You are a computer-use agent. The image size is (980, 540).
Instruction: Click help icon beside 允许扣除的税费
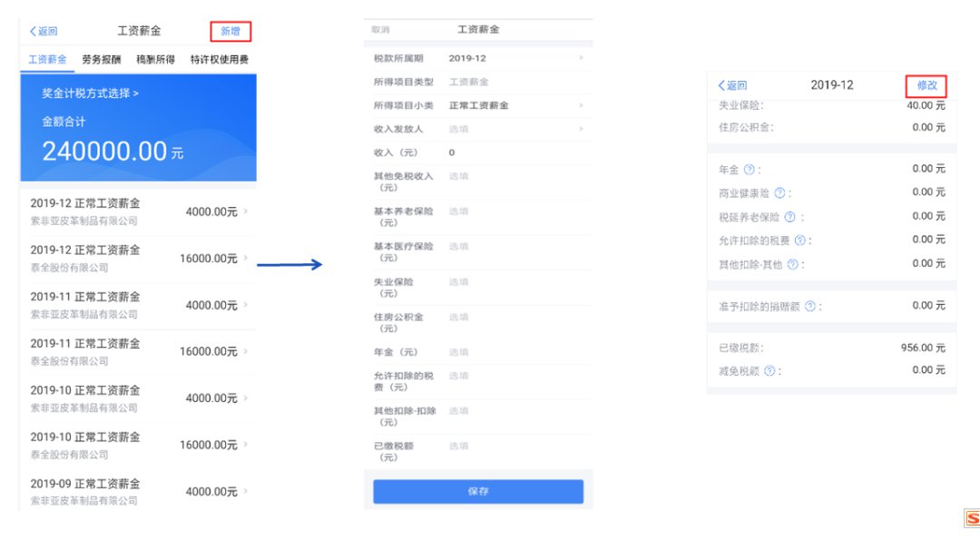(x=799, y=241)
